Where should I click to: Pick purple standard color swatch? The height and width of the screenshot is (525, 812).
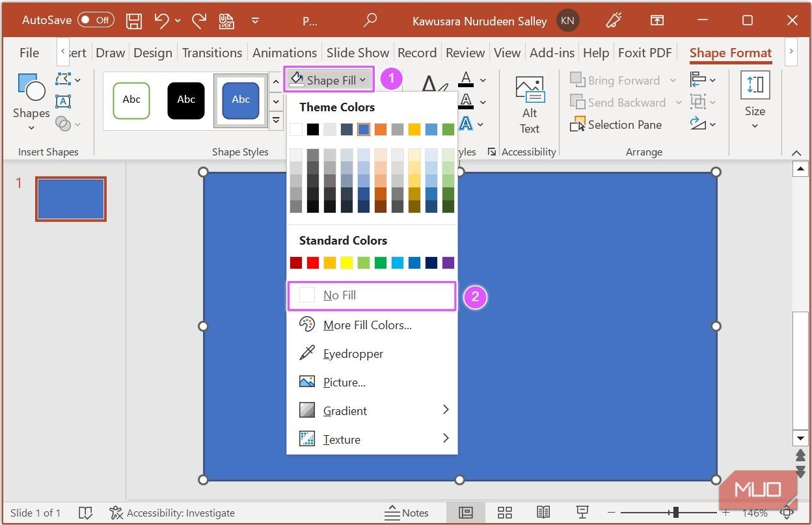pos(448,263)
